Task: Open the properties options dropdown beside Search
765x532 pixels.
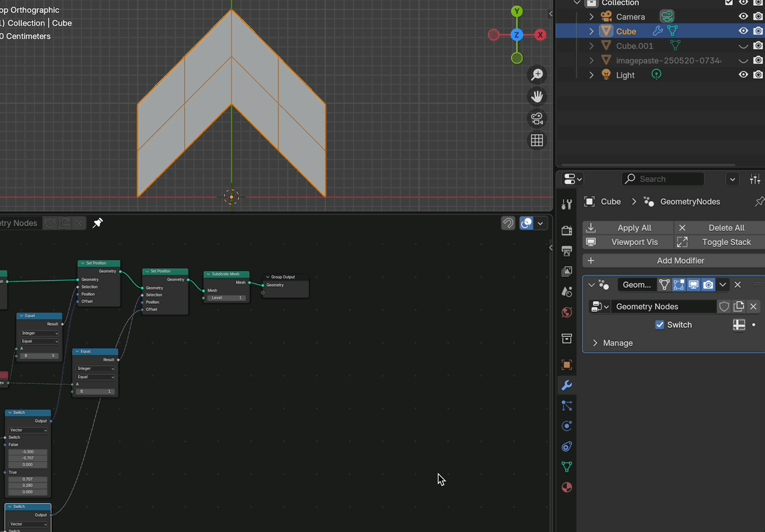Action: 732,179
